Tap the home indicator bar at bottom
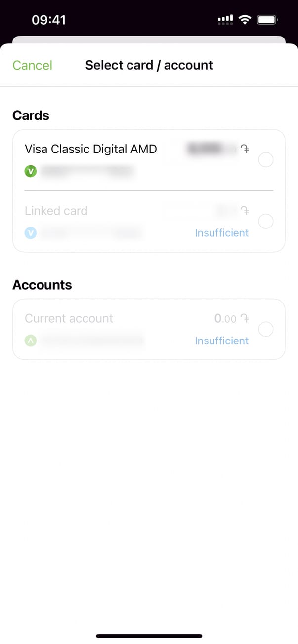The image size is (298, 644). click(x=149, y=636)
